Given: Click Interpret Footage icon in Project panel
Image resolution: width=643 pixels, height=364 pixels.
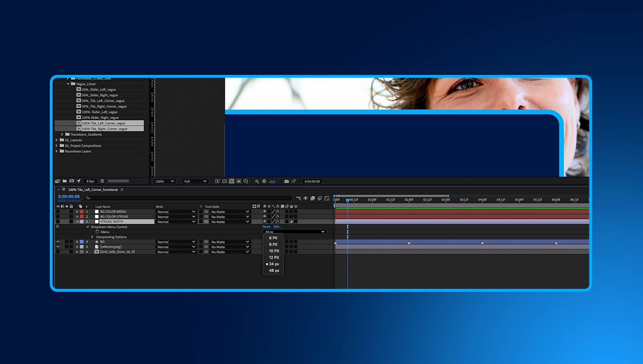Looking at the screenshot, I should 57,181.
